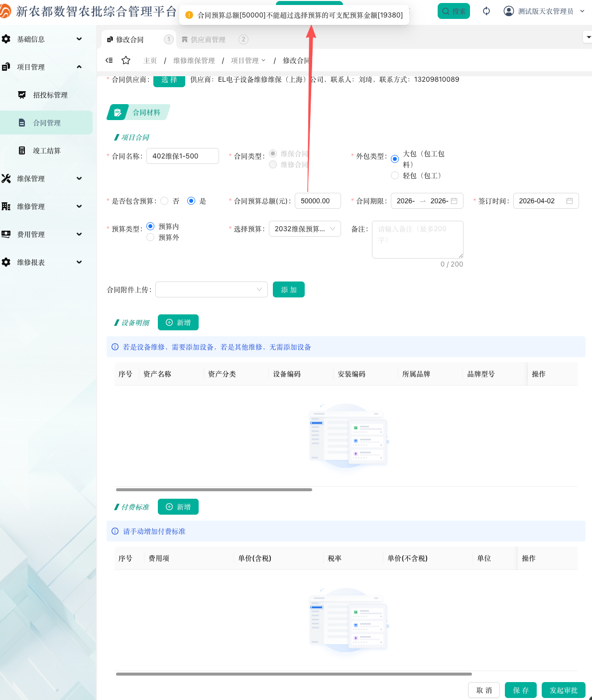This screenshot has height=700, width=592.
Task: Open user account dropdown arrow
Action: (582, 11)
